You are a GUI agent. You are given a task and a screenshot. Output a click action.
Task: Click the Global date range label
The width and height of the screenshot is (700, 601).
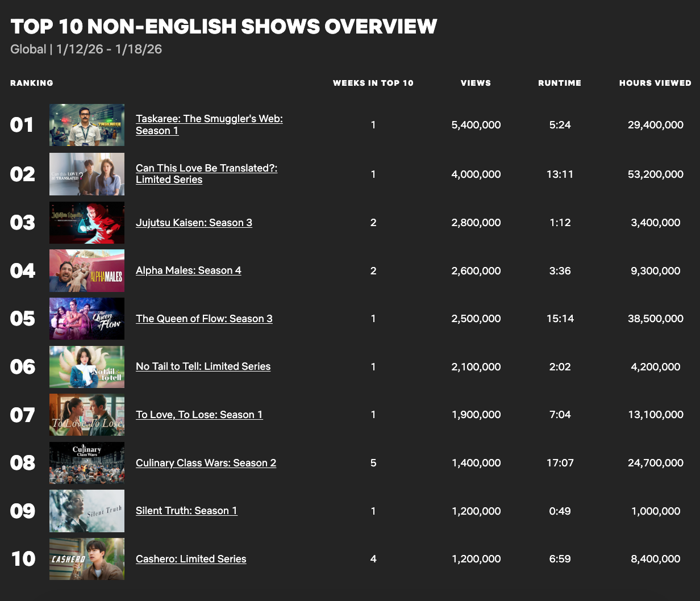85,49
